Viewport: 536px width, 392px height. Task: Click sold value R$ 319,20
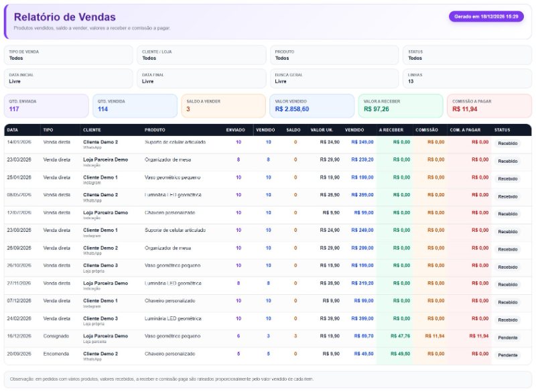pyautogui.click(x=362, y=283)
